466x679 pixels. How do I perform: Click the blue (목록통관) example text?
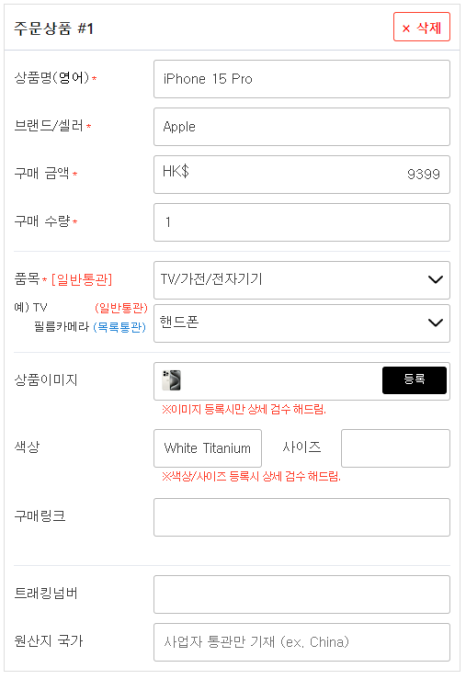pos(120,327)
